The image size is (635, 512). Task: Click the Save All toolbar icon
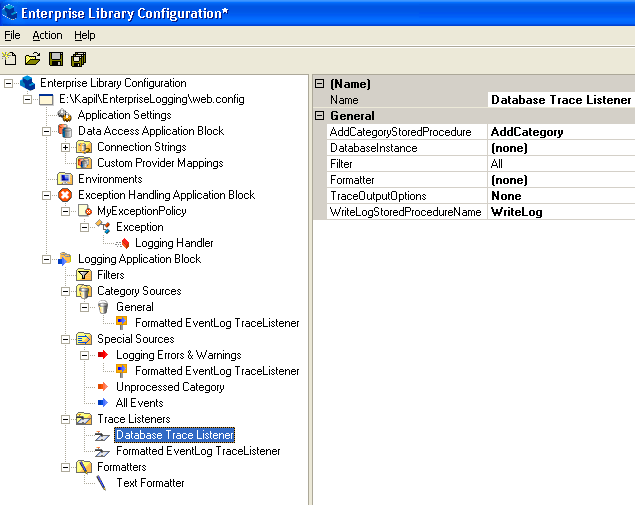click(79, 59)
